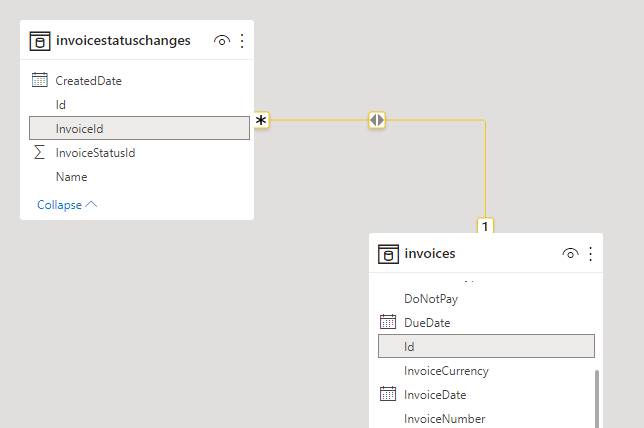The image size is (644, 428).
Task: Toggle visibility eye of invoices table
Action: click(x=570, y=254)
